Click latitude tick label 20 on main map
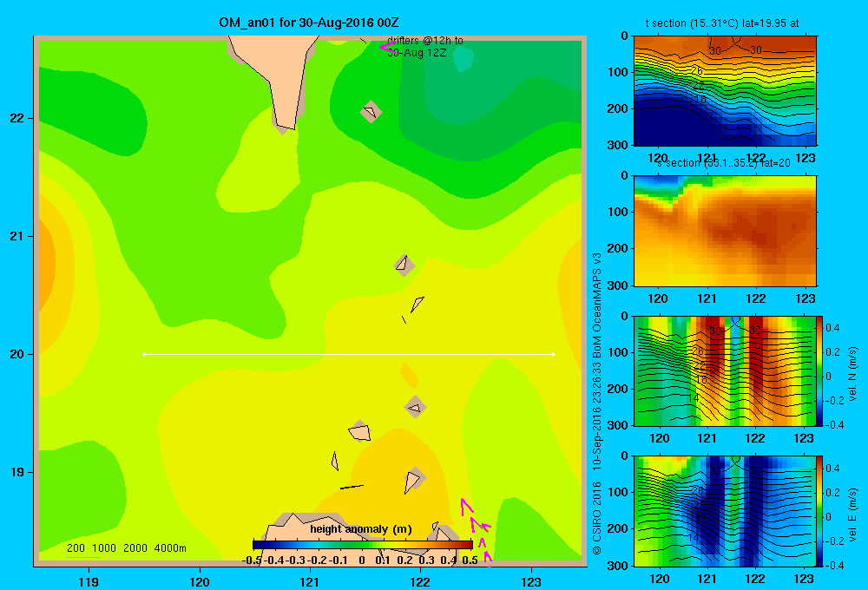 [x=16, y=354]
